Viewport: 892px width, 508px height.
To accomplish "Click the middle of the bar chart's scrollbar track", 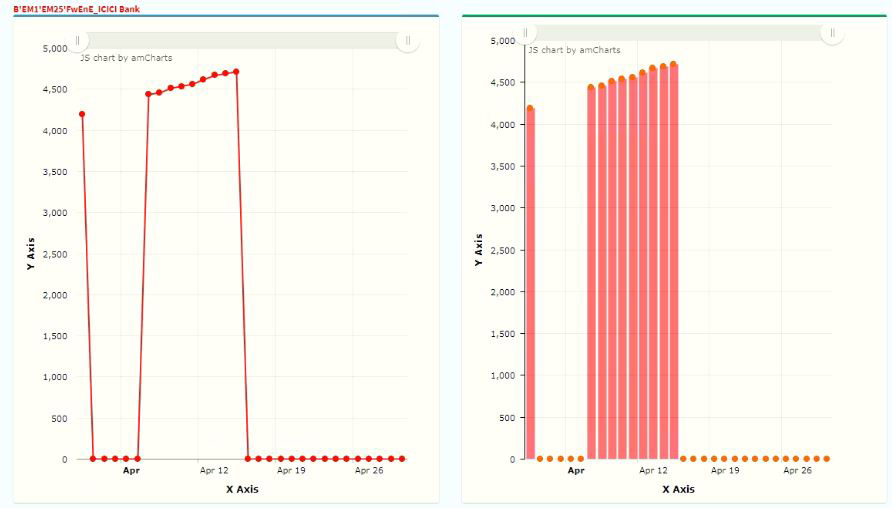I will [679, 33].
